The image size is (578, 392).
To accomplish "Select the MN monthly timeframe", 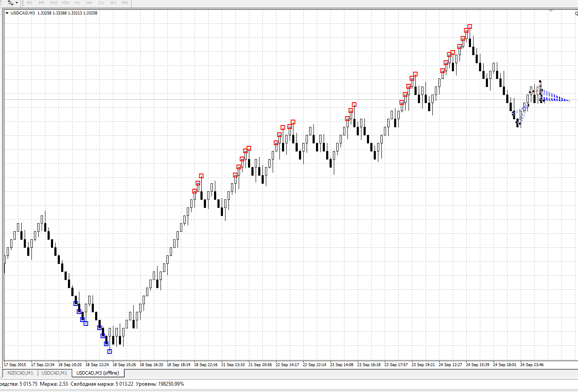I will [x=125, y=3].
